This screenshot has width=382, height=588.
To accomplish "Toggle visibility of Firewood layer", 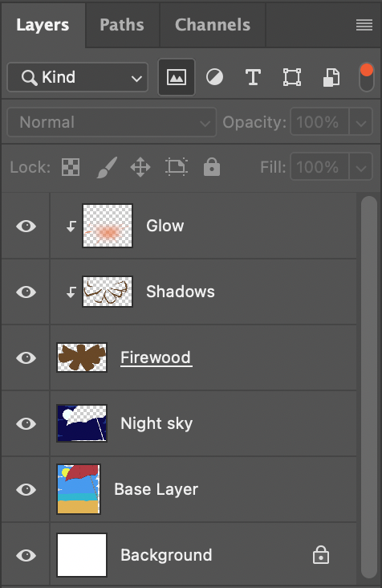I will 26,357.
